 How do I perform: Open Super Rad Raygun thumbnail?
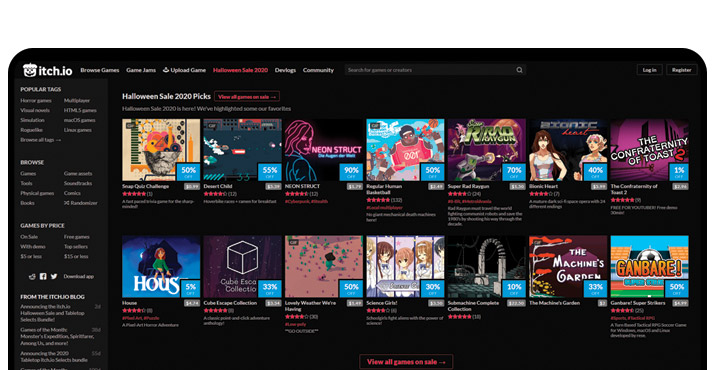click(x=487, y=150)
